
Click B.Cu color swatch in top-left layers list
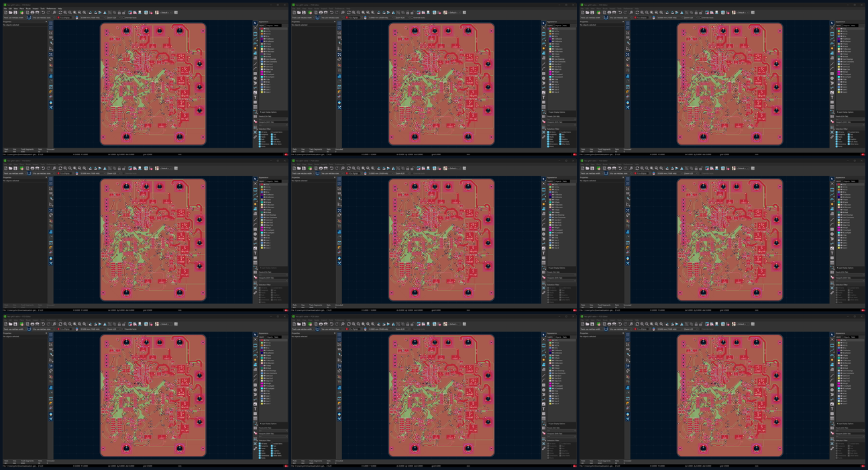pos(262,36)
